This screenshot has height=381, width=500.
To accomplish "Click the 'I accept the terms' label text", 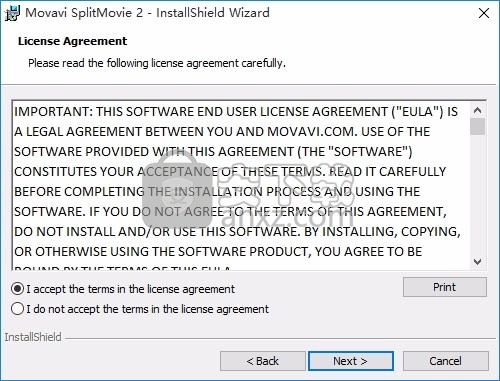I will click(130, 289).
